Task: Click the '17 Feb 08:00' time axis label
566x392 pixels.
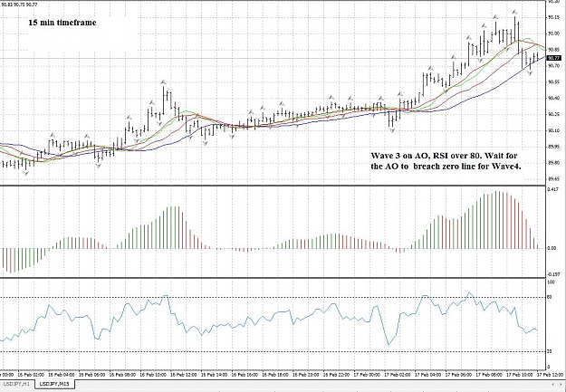Action: click(x=490, y=375)
